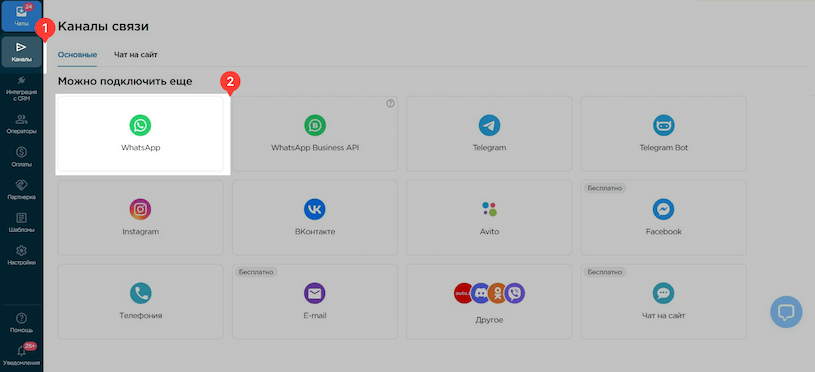815x372 pixels.
Task: Open Оплаты section in sidebar
Action: pos(21,157)
